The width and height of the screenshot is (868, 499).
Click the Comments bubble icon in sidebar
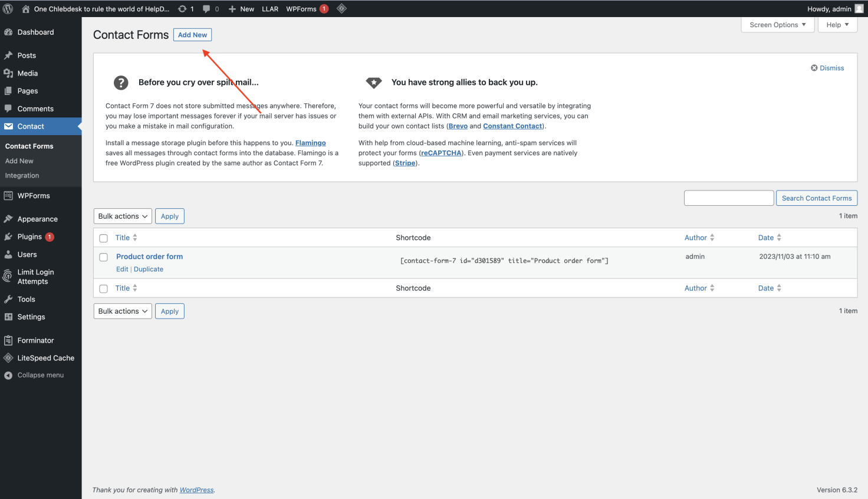coord(8,109)
